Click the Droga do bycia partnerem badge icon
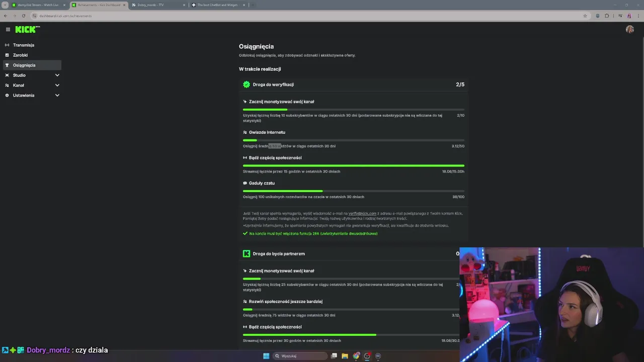The height and width of the screenshot is (362, 644). (247, 253)
